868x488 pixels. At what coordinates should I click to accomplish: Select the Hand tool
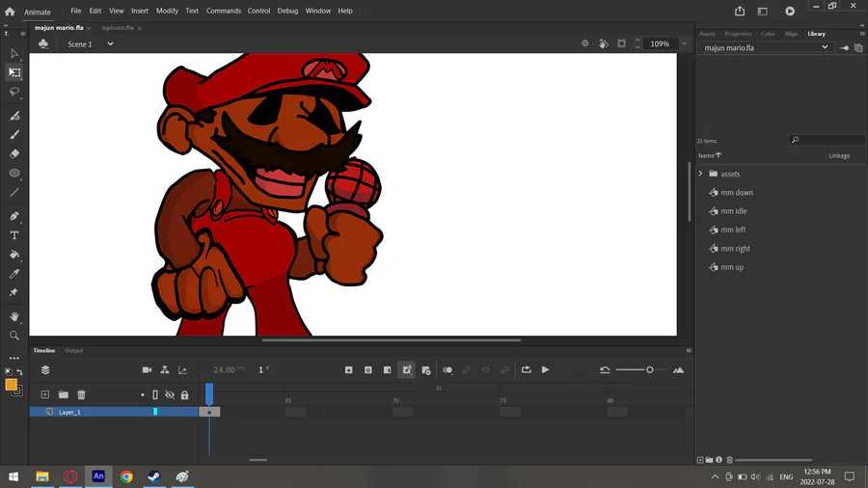click(14, 316)
